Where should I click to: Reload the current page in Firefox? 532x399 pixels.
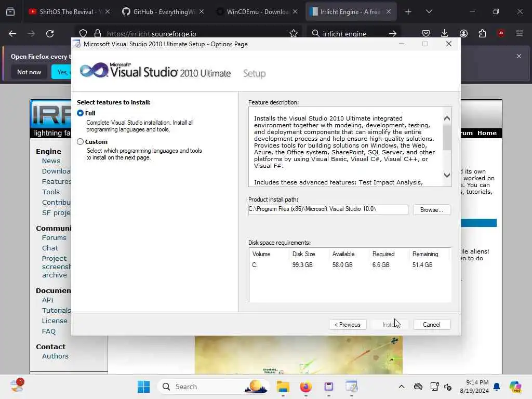[x=50, y=33]
